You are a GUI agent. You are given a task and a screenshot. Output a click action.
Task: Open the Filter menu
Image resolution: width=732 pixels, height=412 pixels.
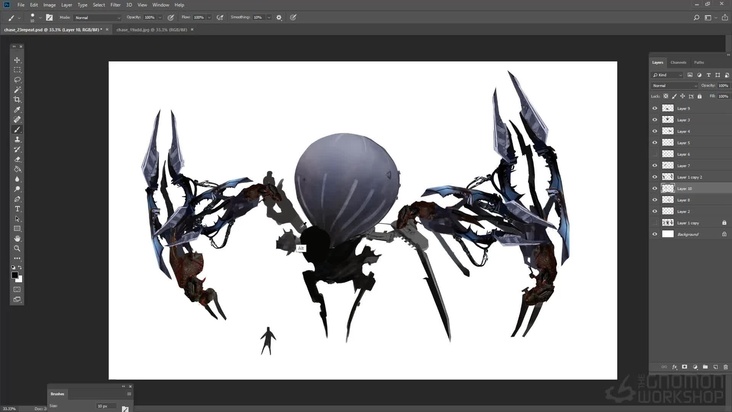coord(115,5)
